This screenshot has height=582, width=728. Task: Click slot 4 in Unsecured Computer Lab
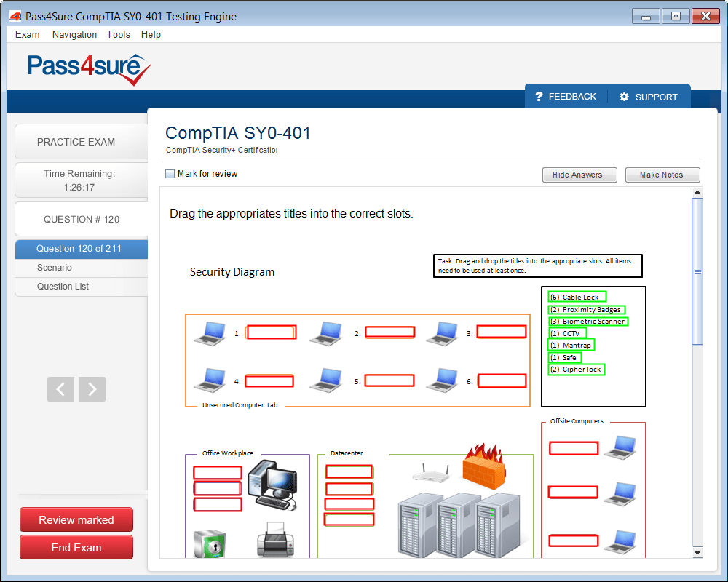[269, 381]
